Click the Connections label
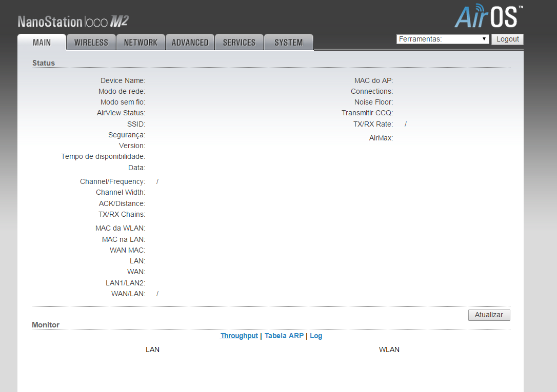 tap(371, 91)
